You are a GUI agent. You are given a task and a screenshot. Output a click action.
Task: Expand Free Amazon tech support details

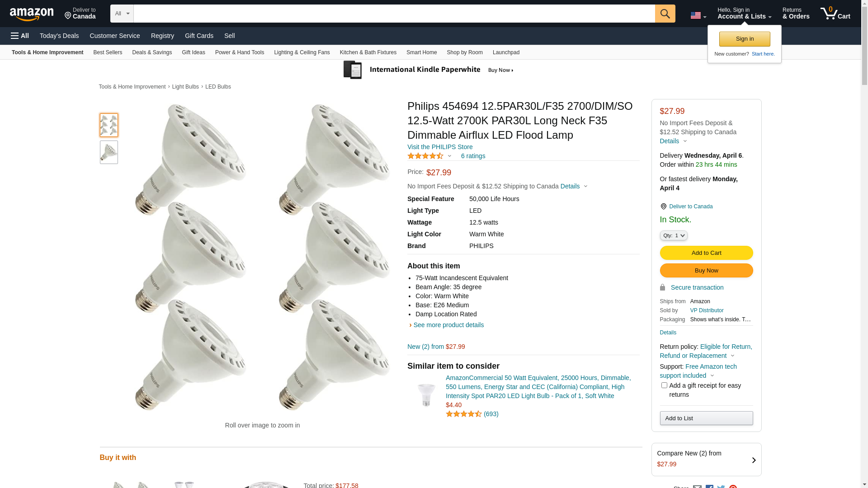click(x=712, y=375)
